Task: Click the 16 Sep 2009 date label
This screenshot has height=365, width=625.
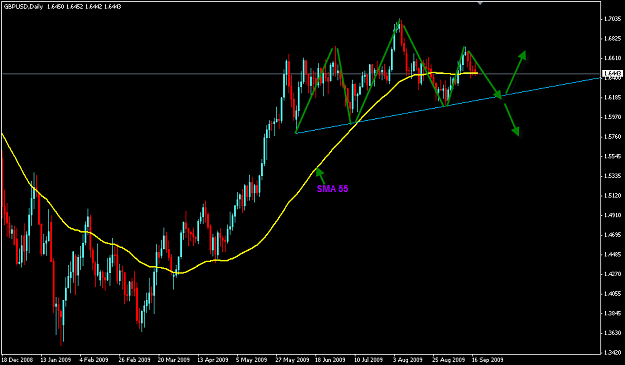Action: [x=488, y=360]
